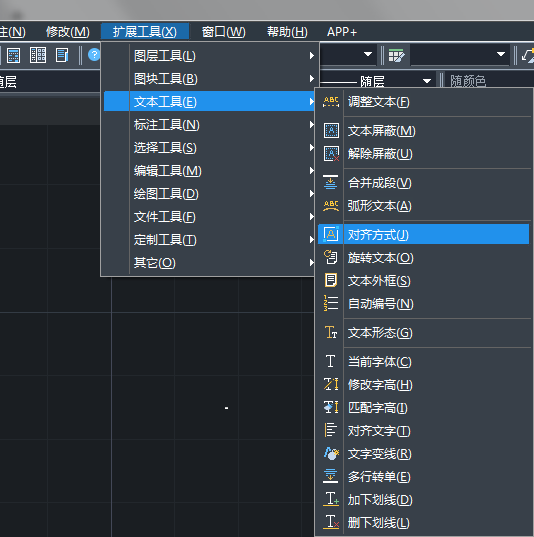Viewport: 534px width, 537px height.
Task: Click the 弧形文本 icon
Action: tap(331, 205)
